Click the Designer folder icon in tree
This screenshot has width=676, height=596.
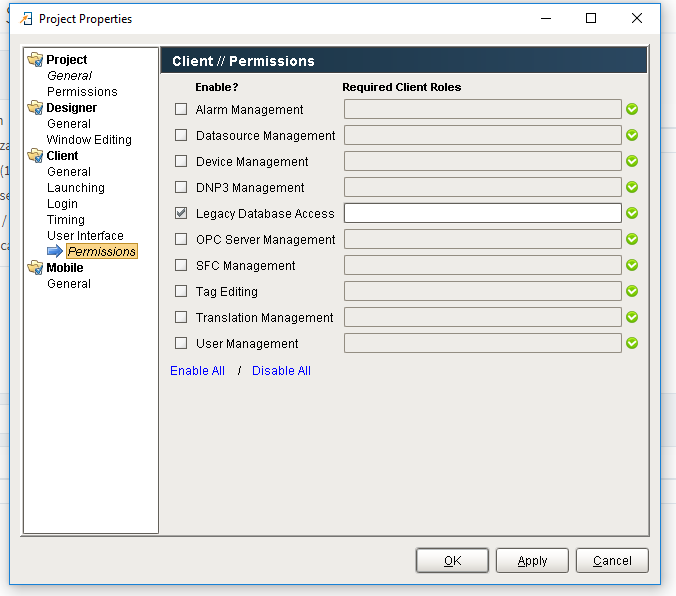[35, 107]
